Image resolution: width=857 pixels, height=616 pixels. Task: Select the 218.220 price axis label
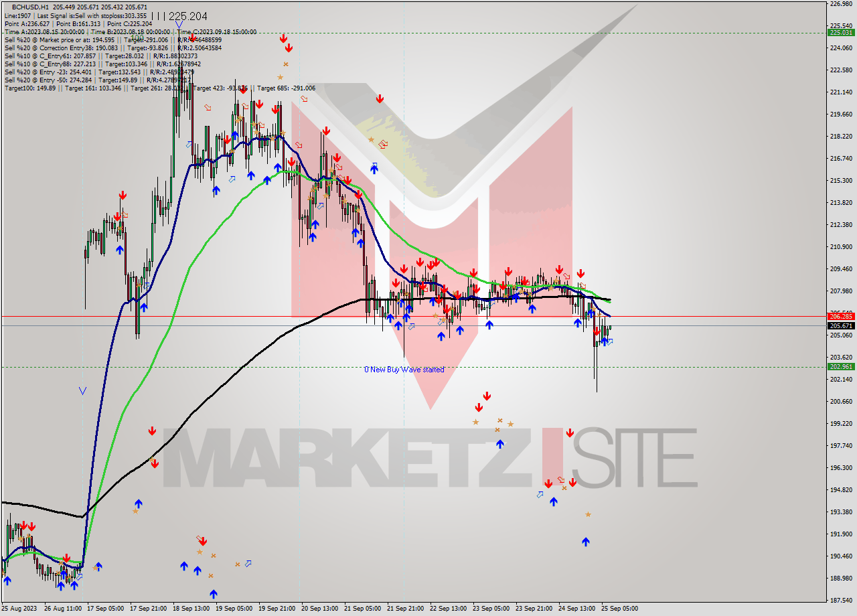pyautogui.click(x=841, y=137)
